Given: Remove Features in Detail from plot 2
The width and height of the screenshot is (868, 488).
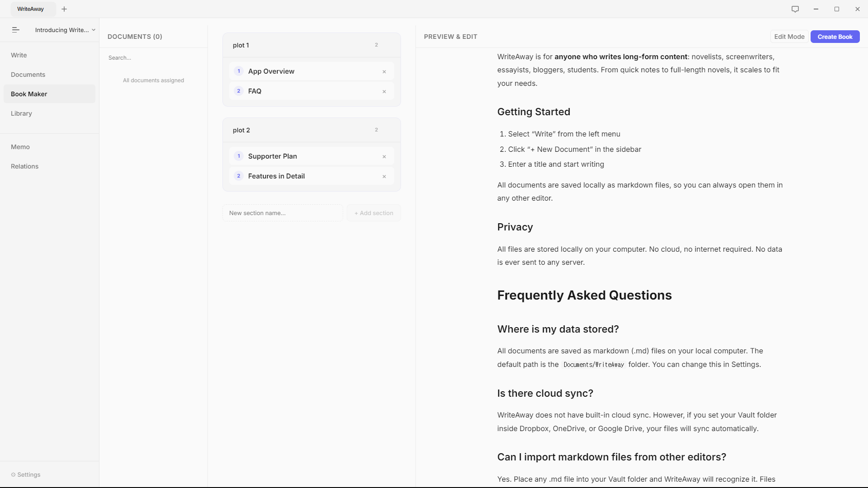Looking at the screenshot, I should (384, 177).
